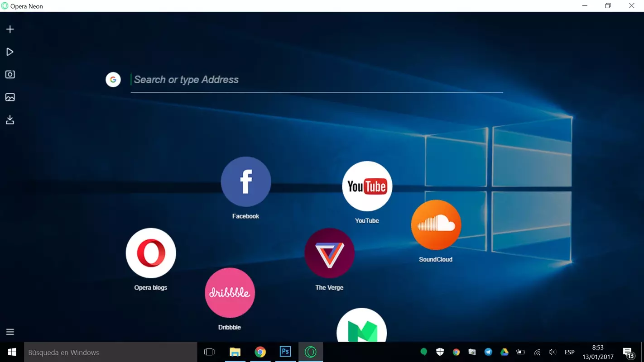644x362 pixels.
Task: Open the volume speaker tray icon
Action: tap(552, 352)
